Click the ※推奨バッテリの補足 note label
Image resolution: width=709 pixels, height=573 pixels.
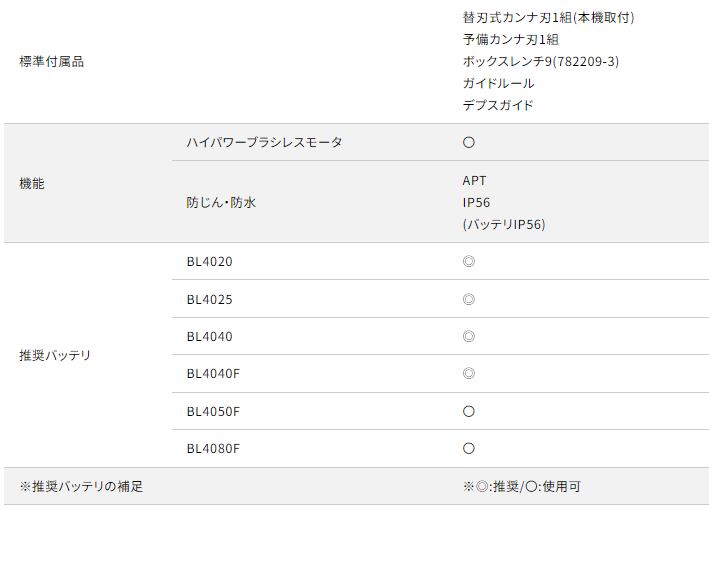(81, 487)
